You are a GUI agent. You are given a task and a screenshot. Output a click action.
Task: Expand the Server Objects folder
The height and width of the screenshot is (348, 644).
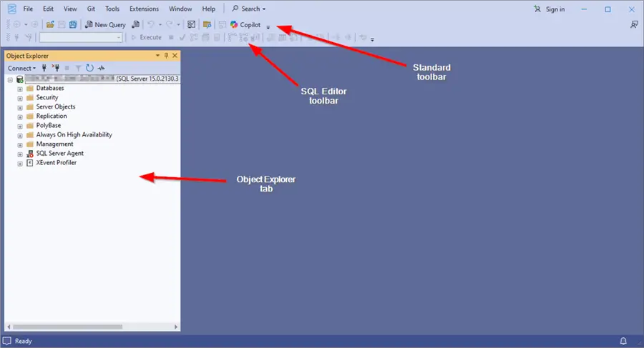tap(20, 108)
